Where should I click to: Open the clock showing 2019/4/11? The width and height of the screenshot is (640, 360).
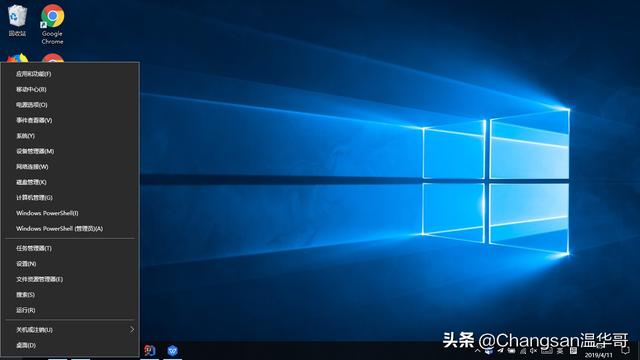599,355
